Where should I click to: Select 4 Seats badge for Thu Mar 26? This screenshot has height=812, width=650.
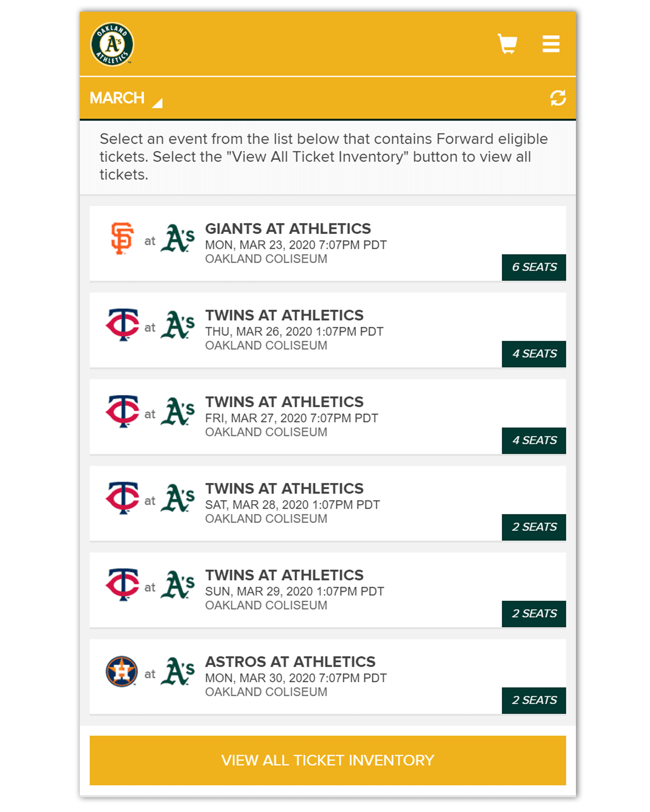click(x=533, y=354)
